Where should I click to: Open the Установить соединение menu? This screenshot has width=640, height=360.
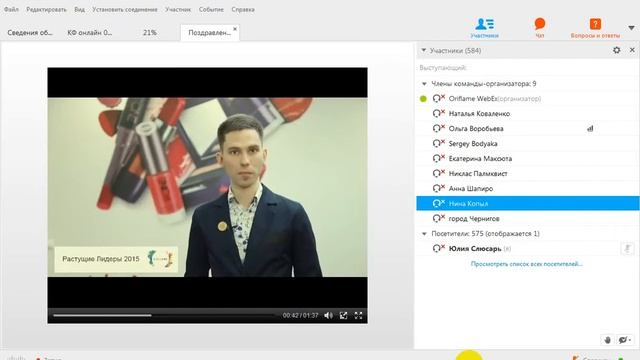124,9
